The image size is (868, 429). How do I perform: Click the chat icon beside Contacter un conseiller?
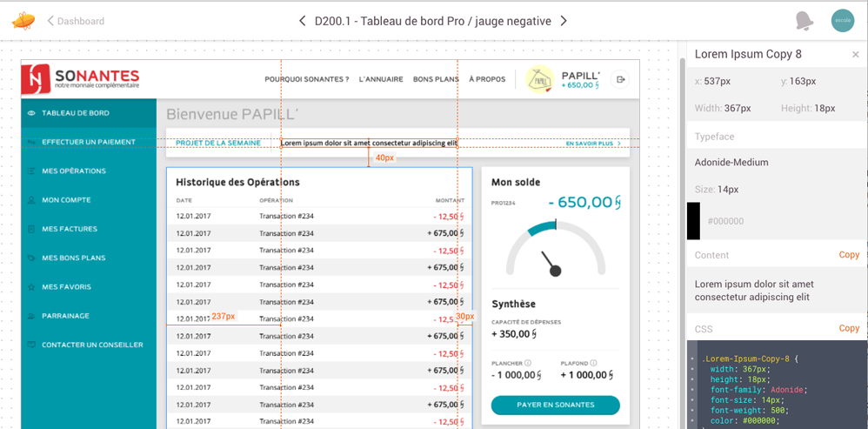pos(31,345)
